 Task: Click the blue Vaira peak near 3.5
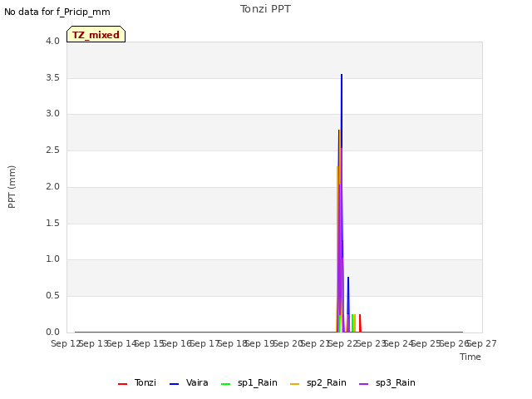click(342, 76)
